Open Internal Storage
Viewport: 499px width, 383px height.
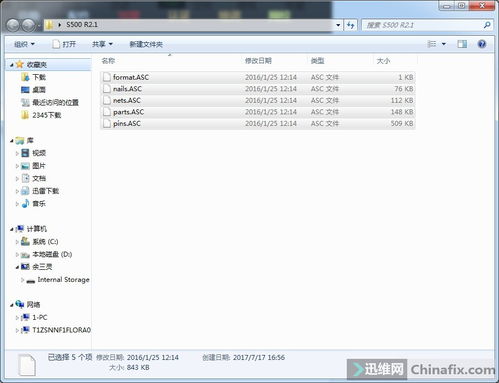[x=63, y=280]
